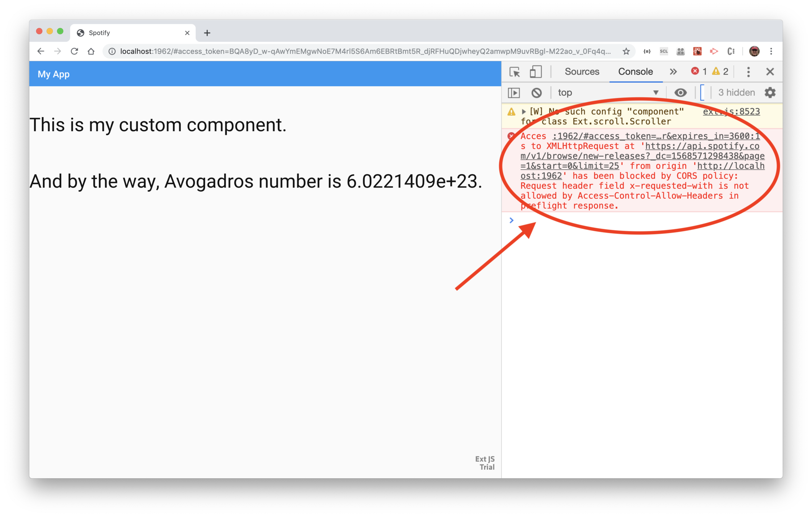Open the ext.js:8523 source link

tap(731, 112)
